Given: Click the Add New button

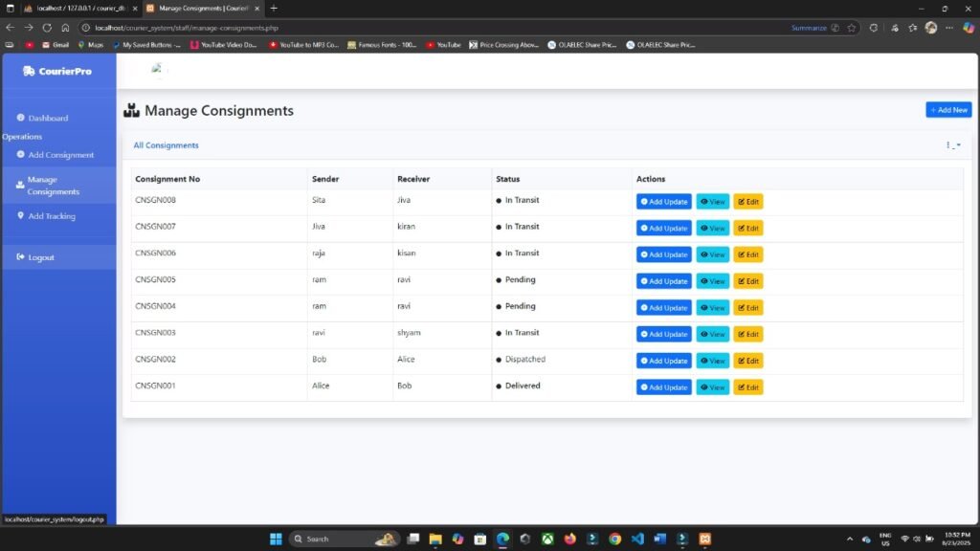Looking at the screenshot, I should pyautogui.click(x=948, y=109).
